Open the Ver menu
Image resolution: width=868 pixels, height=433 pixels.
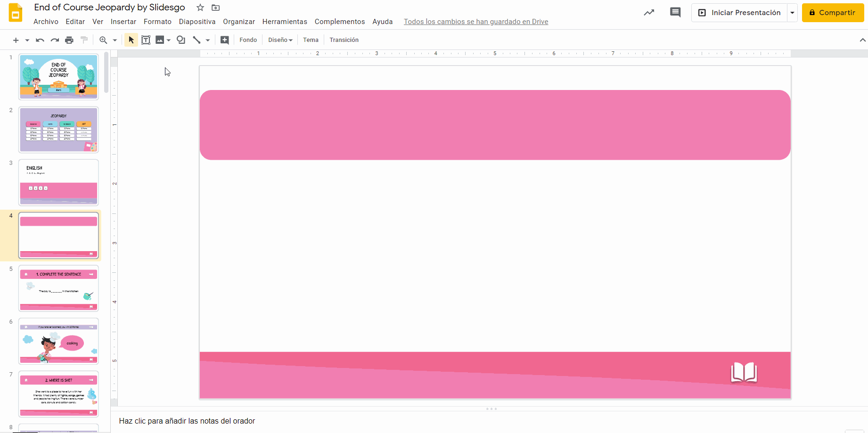pyautogui.click(x=98, y=22)
